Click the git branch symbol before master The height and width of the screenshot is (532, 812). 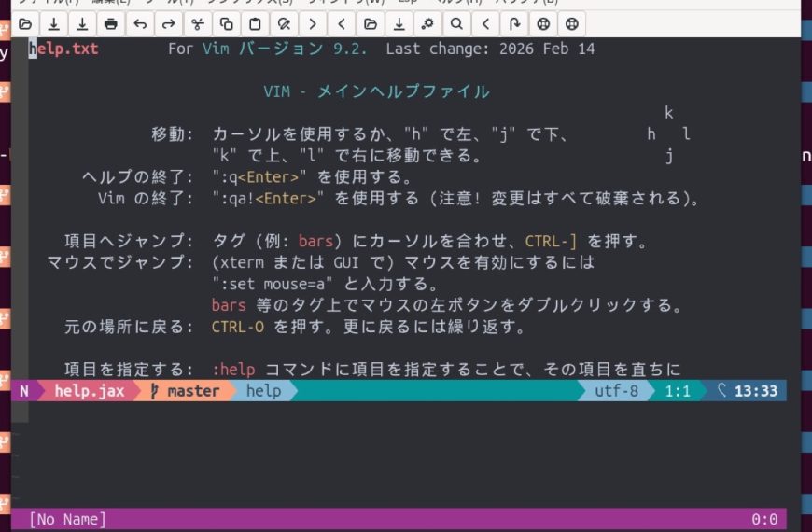click(154, 391)
